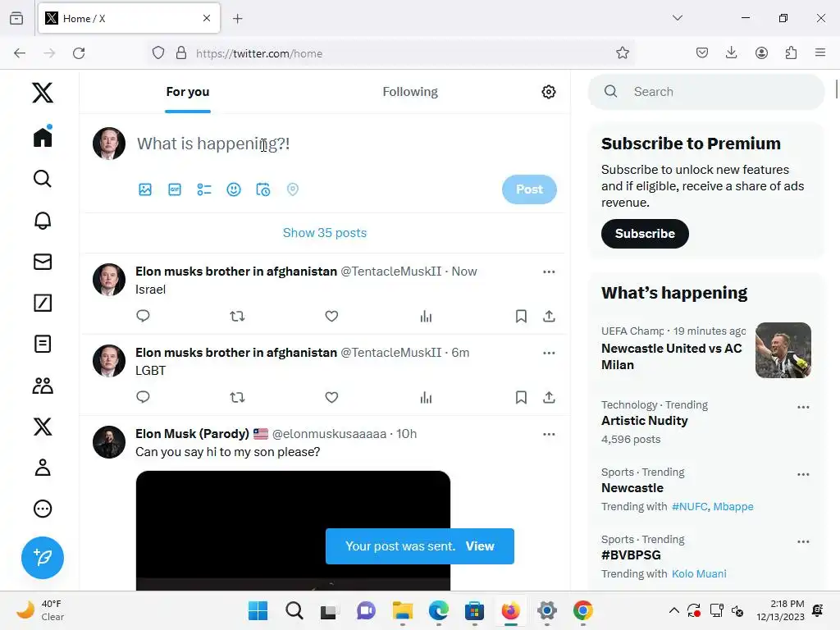Screen dimensions: 840x630
Task: Open the Notifications bell icon
Action: (x=43, y=220)
